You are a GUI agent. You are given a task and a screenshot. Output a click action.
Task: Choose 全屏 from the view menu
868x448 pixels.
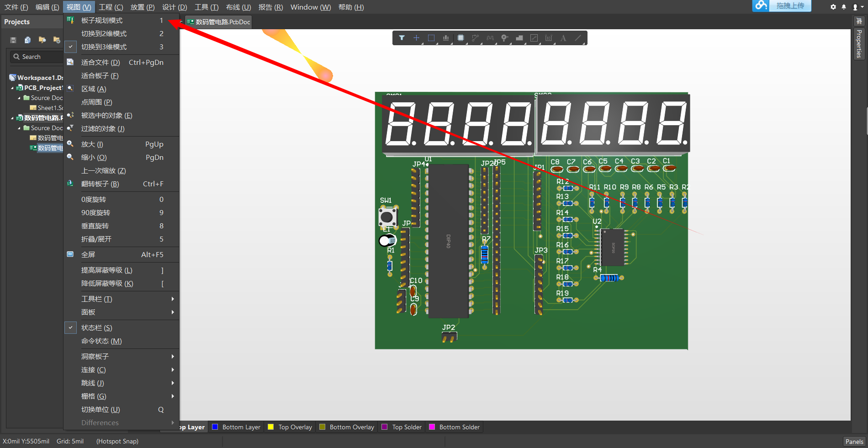(x=89, y=254)
